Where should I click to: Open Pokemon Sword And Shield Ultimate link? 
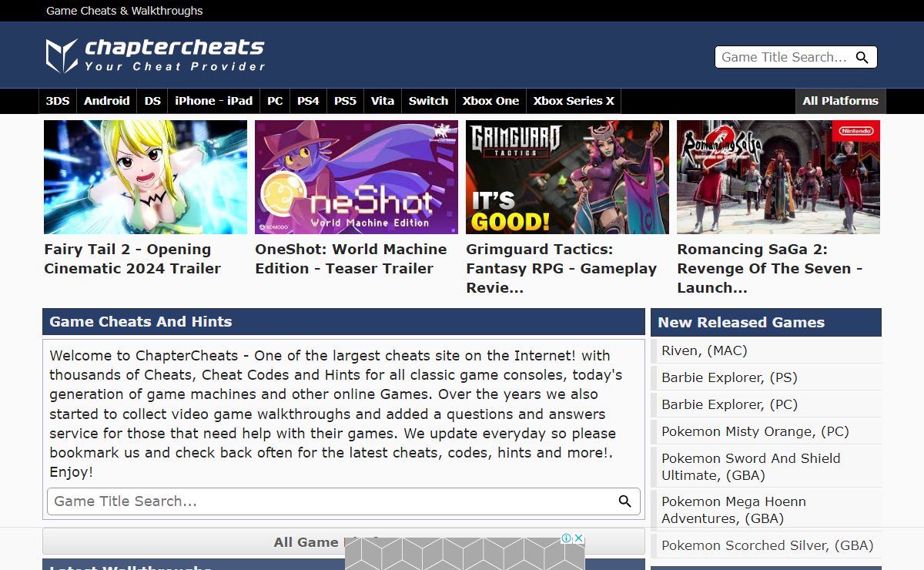coord(751,467)
